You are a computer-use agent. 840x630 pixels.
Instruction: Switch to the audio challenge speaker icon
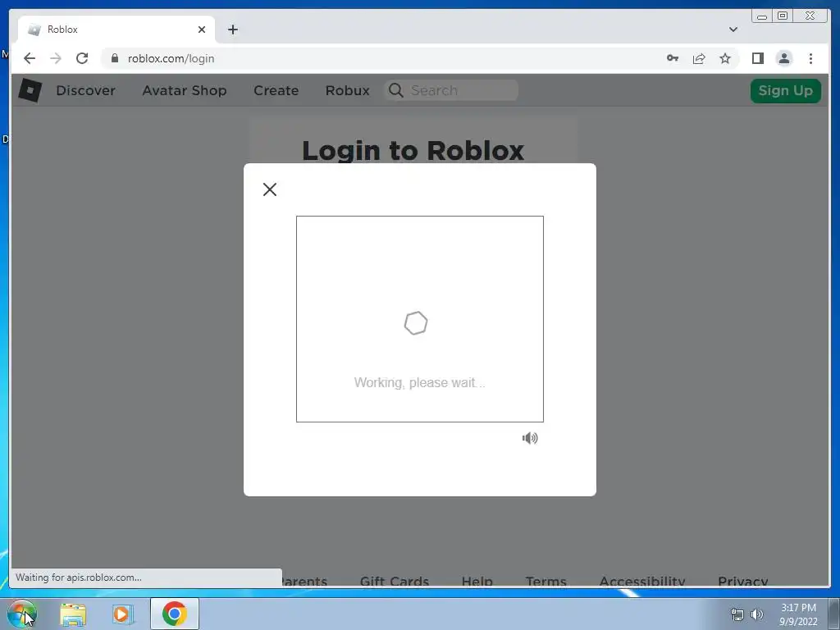[530, 438]
